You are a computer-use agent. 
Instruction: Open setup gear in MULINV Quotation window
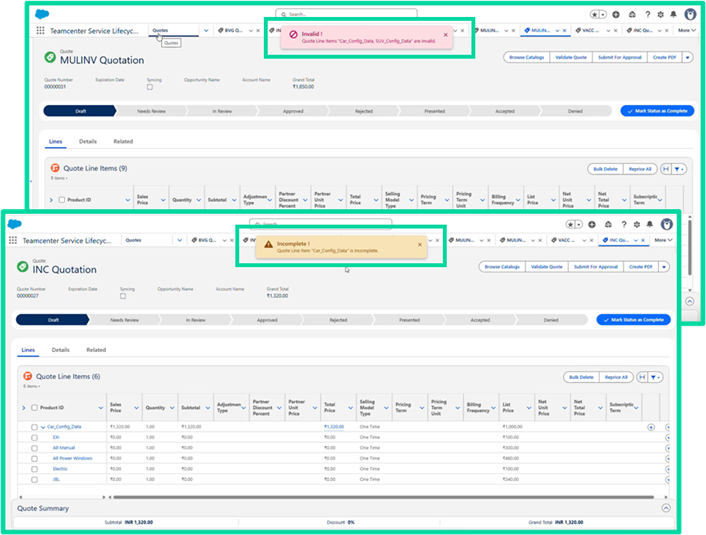[x=661, y=14]
